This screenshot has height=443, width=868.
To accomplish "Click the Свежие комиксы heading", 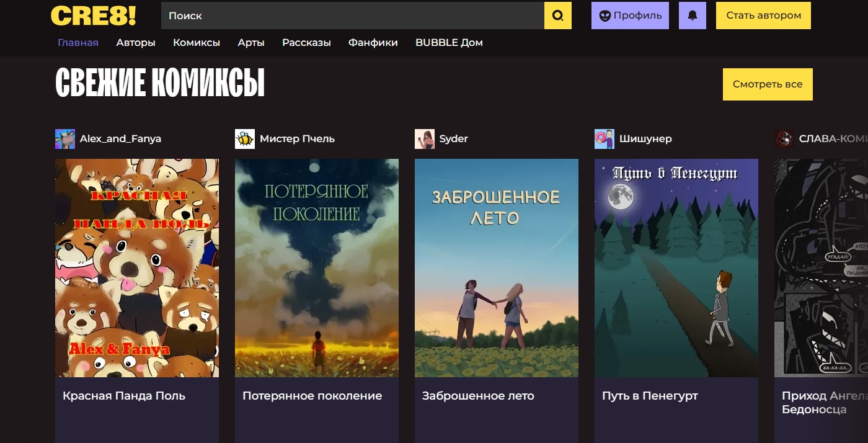I will pyautogui.click(x=160, y=83).
